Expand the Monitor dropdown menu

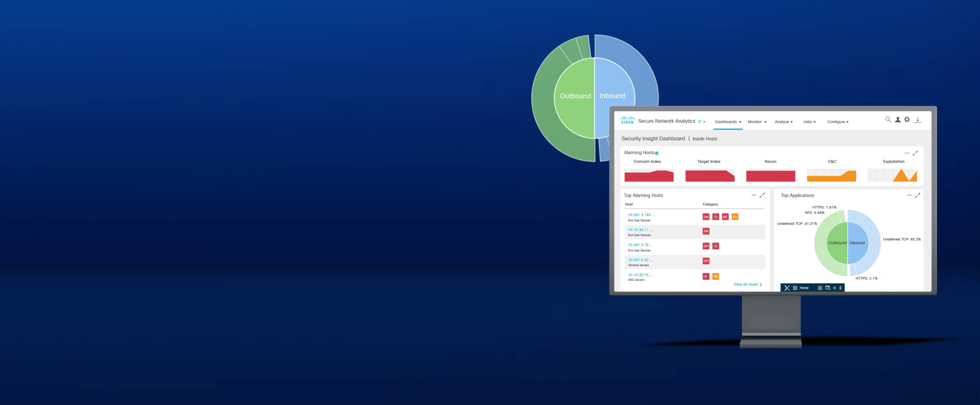pyautogui.click(x=757, y=122)
